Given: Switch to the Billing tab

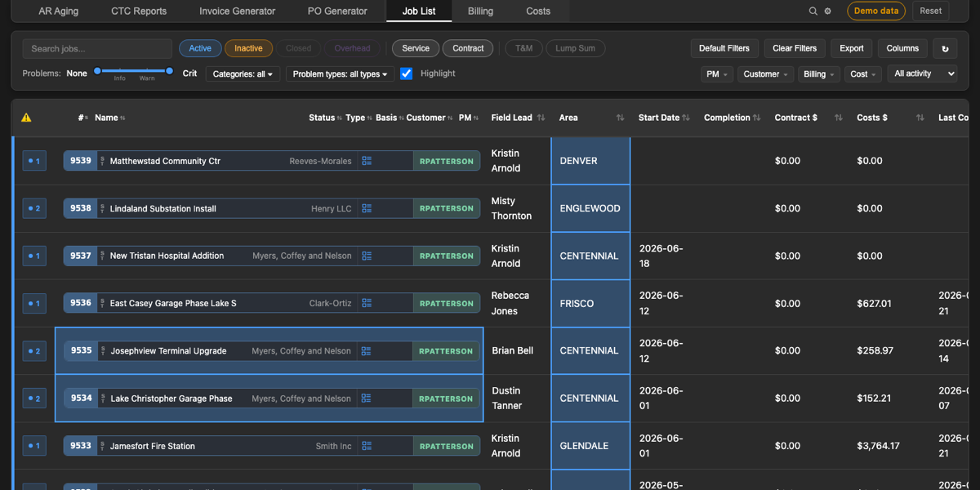Looking at the screenshot, I should pyautogui.click(x=480, y=11).
